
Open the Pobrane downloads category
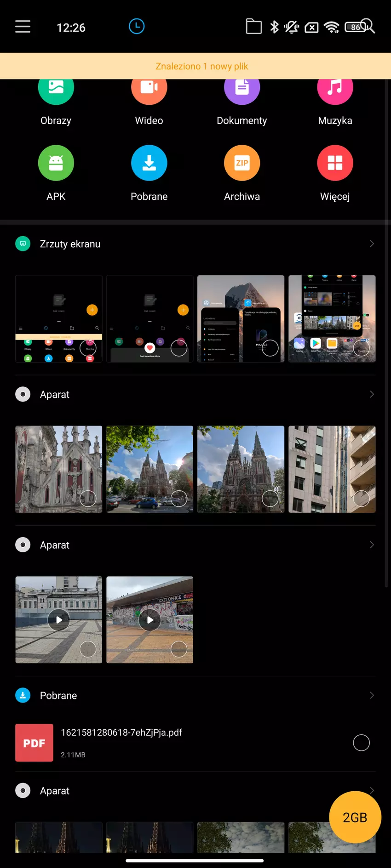coord(149,173)
